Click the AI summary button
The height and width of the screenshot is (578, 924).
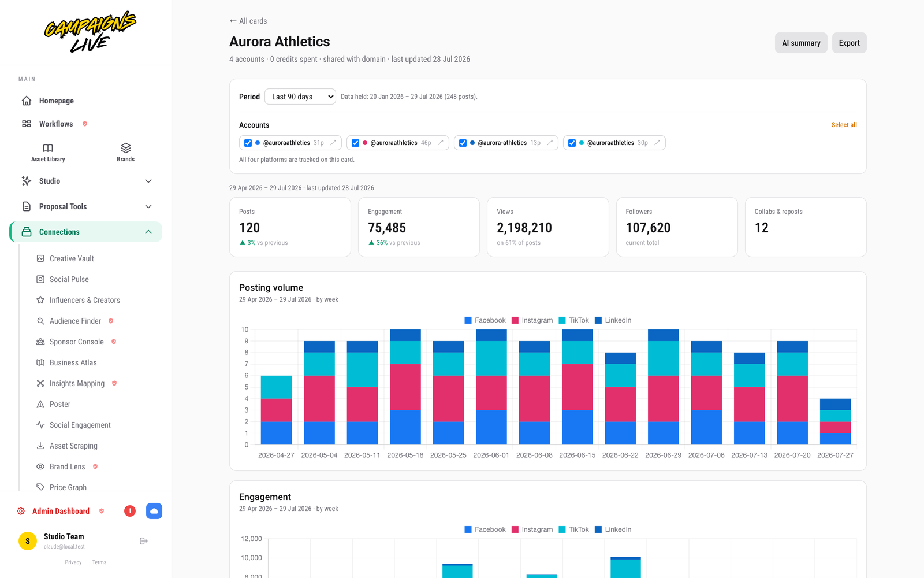coord(801,43)
